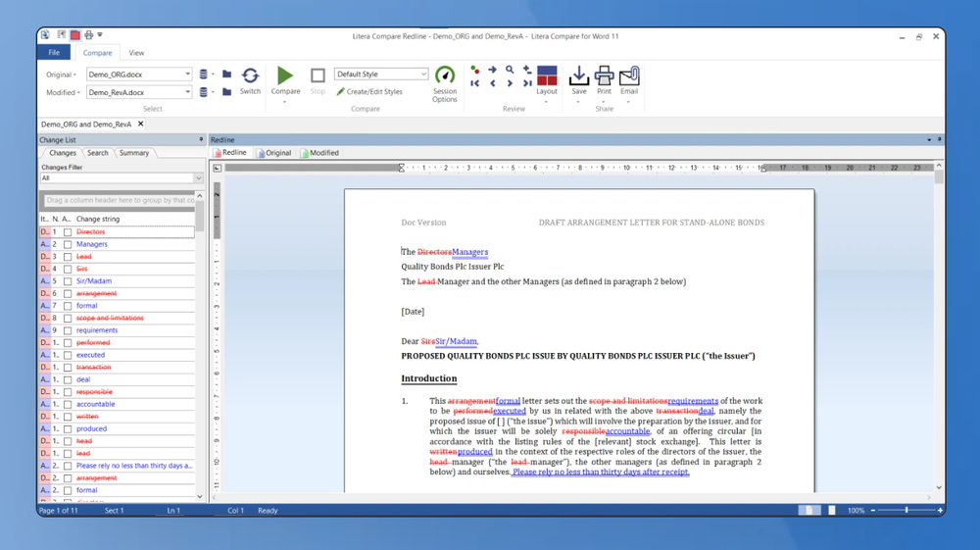The width and height of the screenshot is (980, 550).
Task: Switch to the View ribbon tab
Action: [x=136, y=53]
